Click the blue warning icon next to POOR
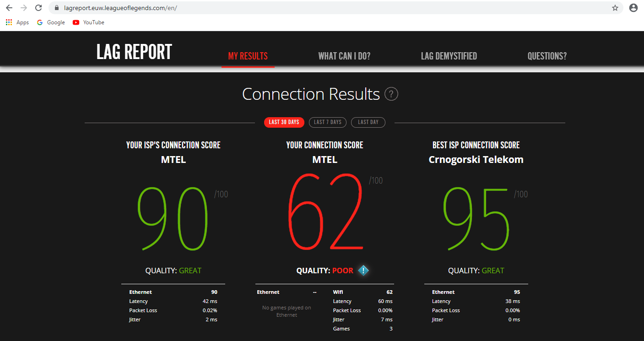644x341 pixels. (x=363, y=271)
